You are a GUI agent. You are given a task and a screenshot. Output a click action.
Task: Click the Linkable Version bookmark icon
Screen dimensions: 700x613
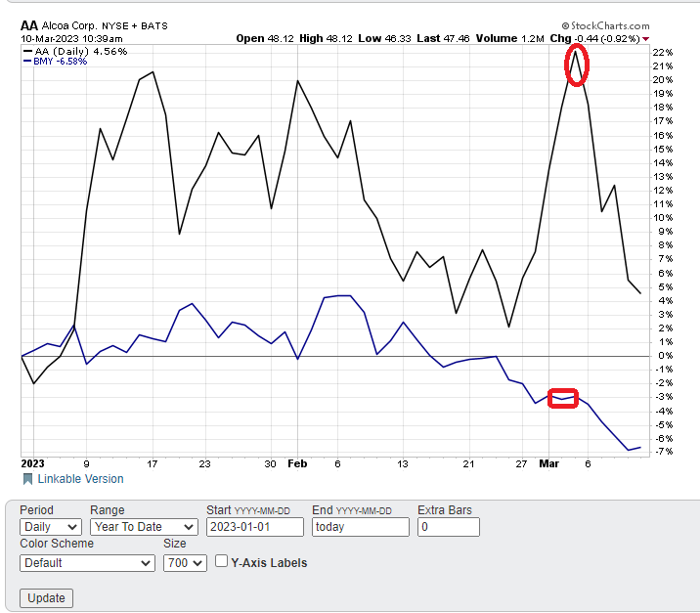point(27,479)
